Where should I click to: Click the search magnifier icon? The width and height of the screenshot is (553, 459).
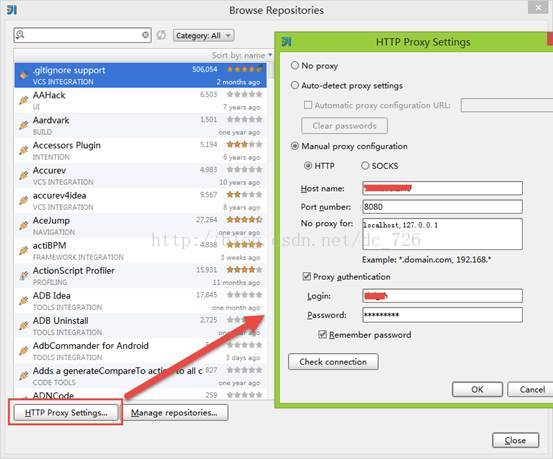click(20, 35)
